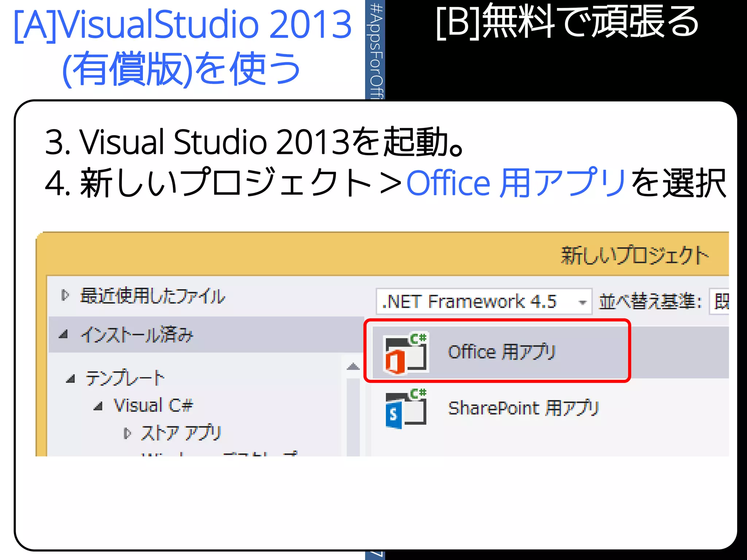Collapse the テンプレート tree node
This screenshot has width=747, height=560.
[70, 379]
